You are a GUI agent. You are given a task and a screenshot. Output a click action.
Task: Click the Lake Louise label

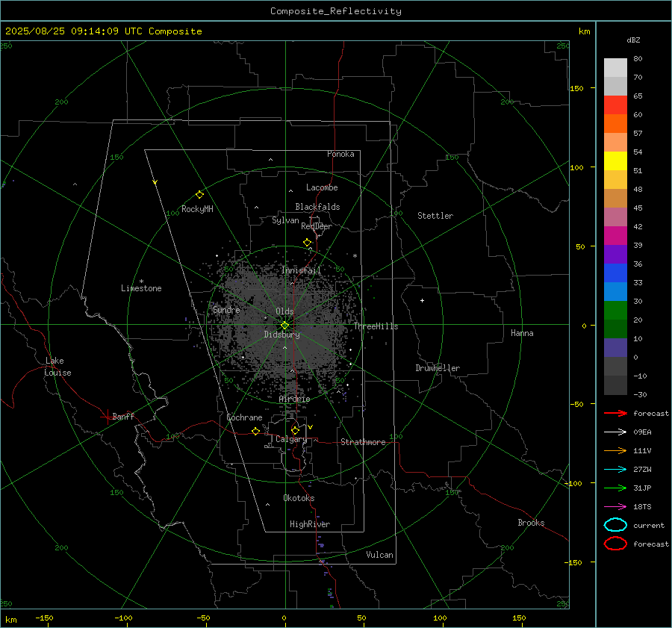(x=57, y=367)
